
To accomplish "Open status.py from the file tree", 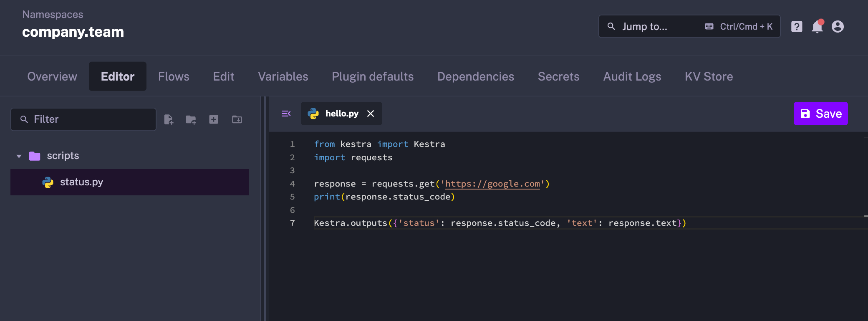I will (x=81, y=182).
